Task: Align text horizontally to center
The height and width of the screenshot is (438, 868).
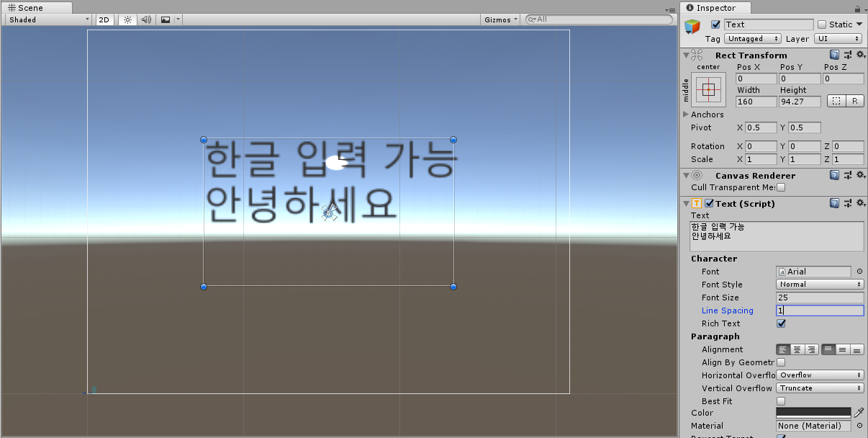Action: (x=797, y=349)
